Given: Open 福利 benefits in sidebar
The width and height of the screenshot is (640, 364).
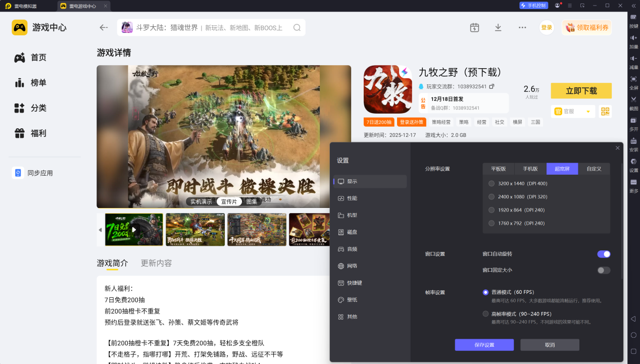Looking at the screenshot, I should pos(30,133).
